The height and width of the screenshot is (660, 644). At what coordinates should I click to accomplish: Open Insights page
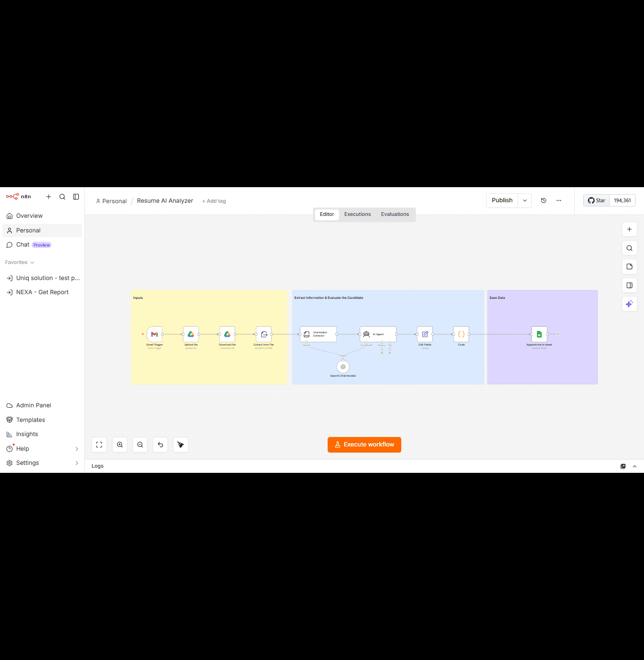pyautogui.click(x=42, y=434)
